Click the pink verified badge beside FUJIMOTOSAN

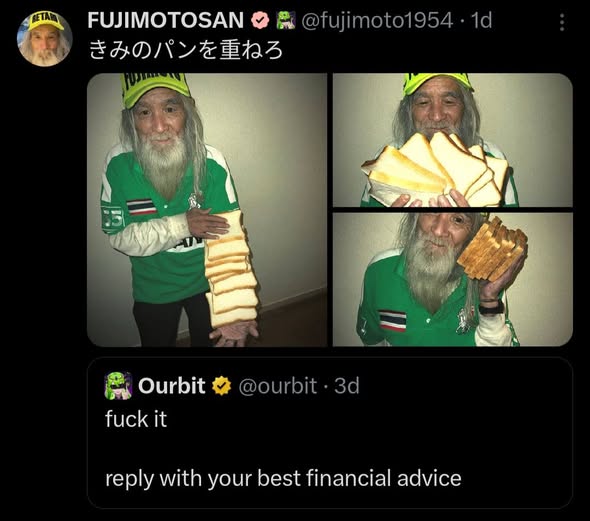[x=260, y=20]
